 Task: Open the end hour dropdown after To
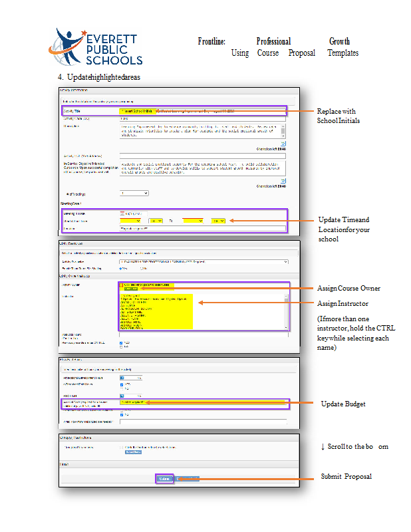(193, 221)
